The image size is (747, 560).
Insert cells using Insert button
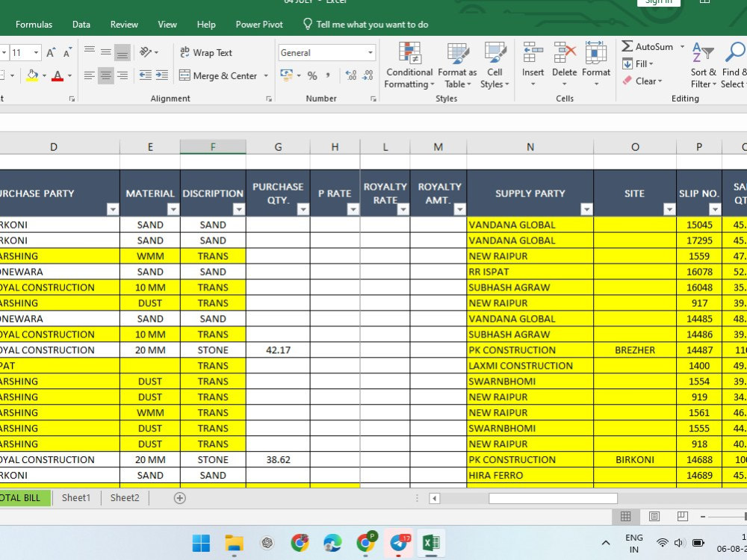[533, 65]
